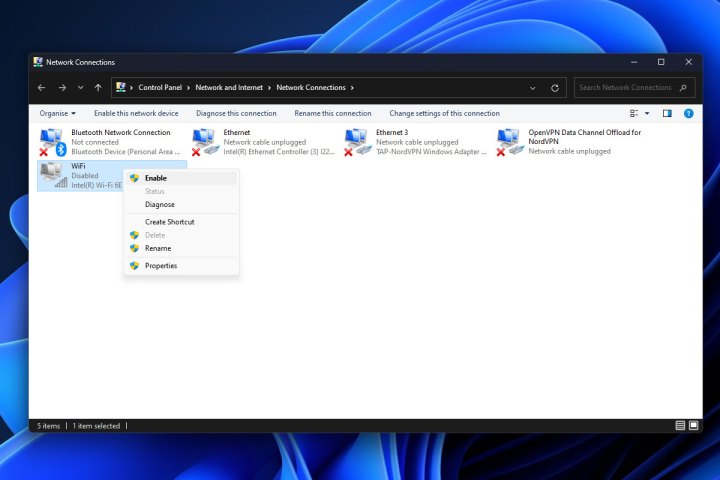Click 'TAP-NordVPN Windows Adapter' description text

click(431, 152)
